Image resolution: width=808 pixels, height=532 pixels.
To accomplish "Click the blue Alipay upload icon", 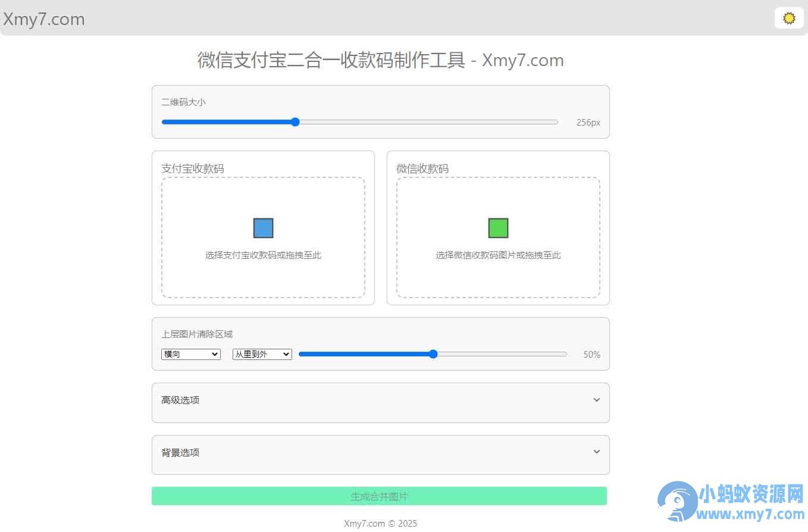I will point(263,228).
